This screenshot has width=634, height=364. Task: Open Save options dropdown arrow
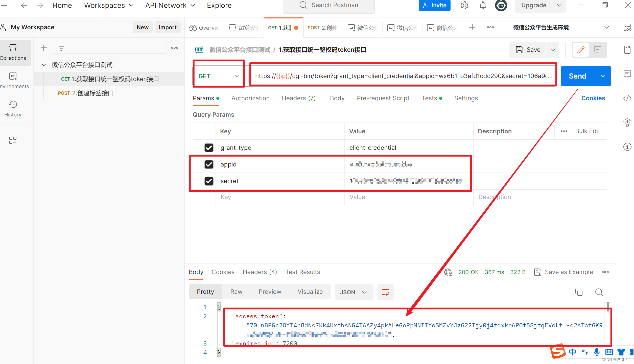tap(553, 50)
